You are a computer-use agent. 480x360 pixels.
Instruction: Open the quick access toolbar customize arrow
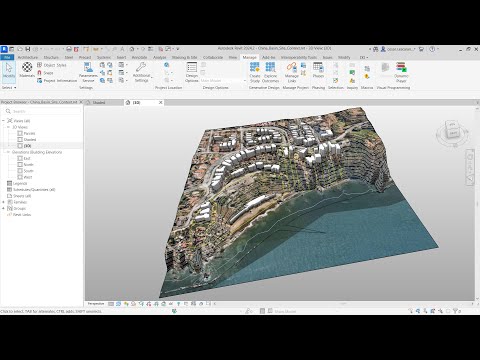coord(178,49)
